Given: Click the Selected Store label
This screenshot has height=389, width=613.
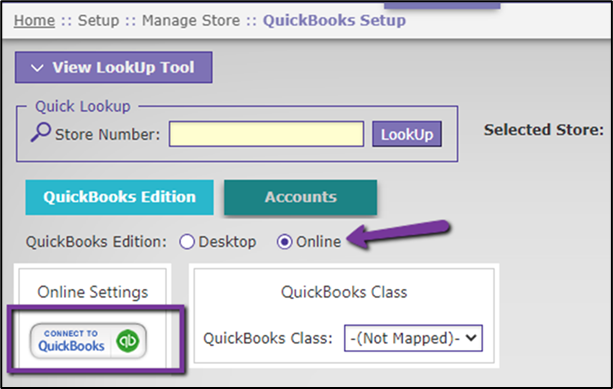Looking at the screenshot, I should click(544, 130).
